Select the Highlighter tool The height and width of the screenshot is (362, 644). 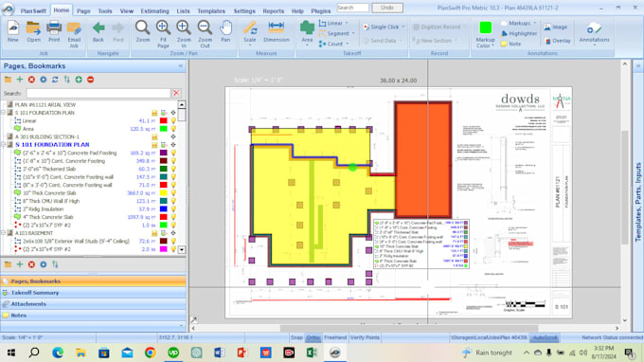pos(519,34)
